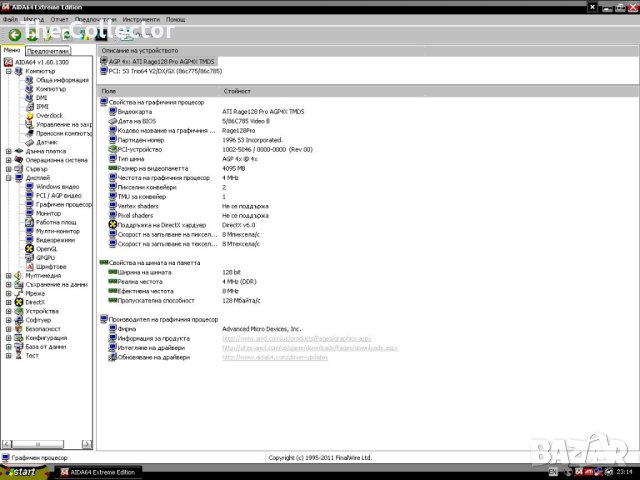Expand the Мрежа node

point(9,293)
